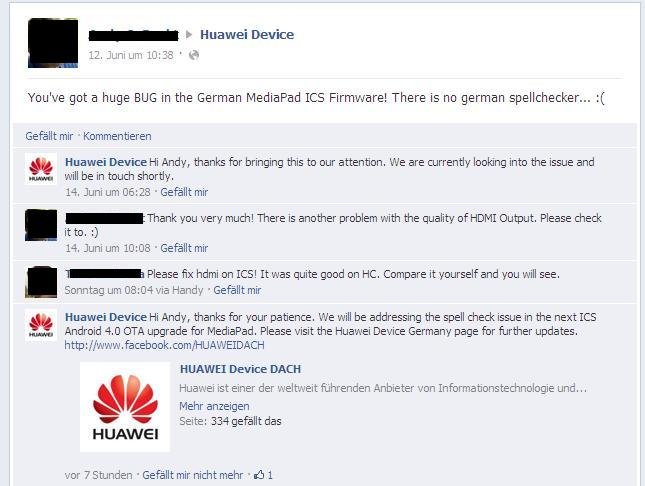Click the Huawei logo avatar on the first reply

pyautogui.click(x=41, y=169)
